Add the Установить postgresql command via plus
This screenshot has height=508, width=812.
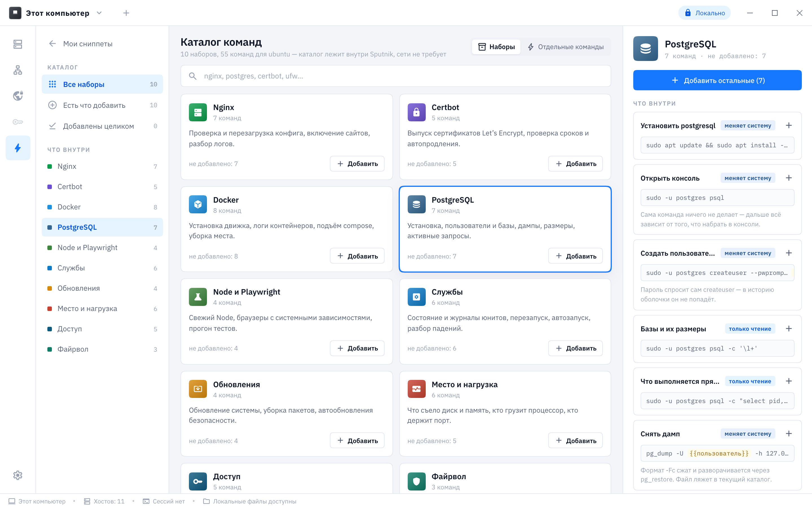789,126
